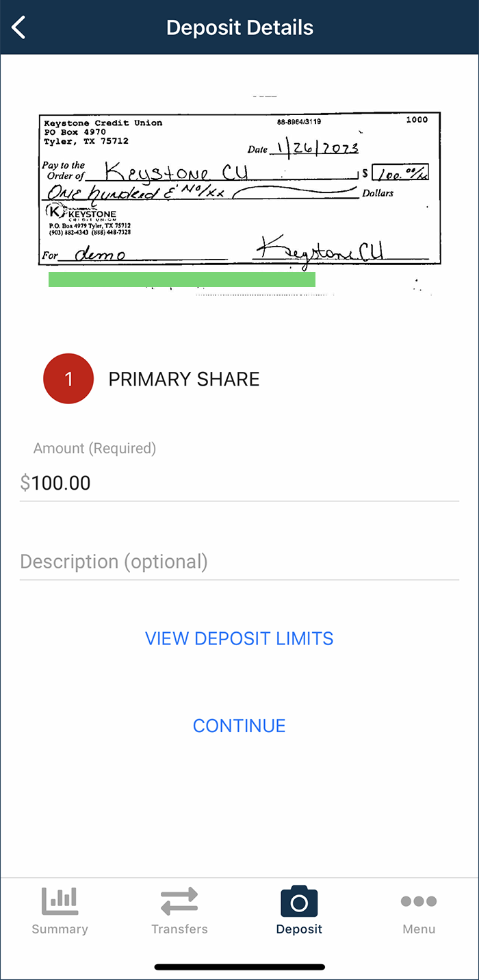479x980 pixels.
Task: Tap the PRIMARY SHARE account label
Action: [184, 379]
